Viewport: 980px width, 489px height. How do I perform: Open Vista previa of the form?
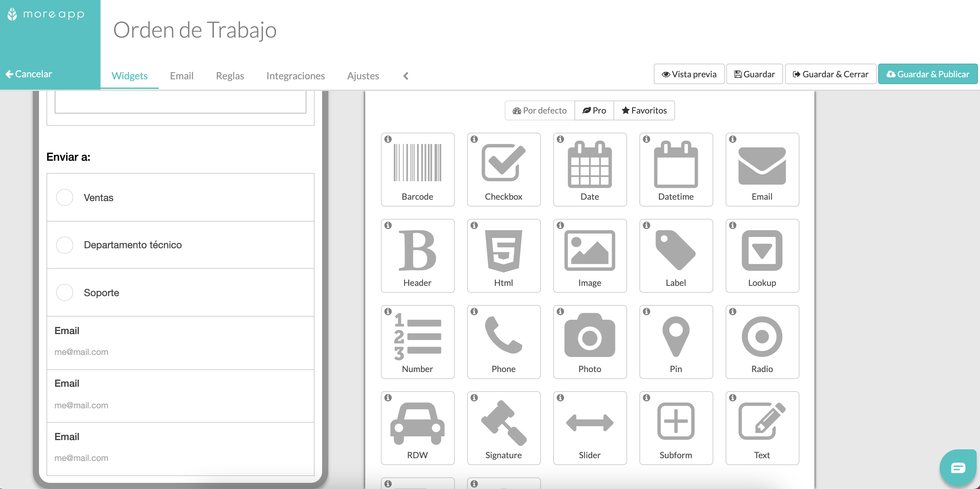pyautogui.click(x=689, y=75)
